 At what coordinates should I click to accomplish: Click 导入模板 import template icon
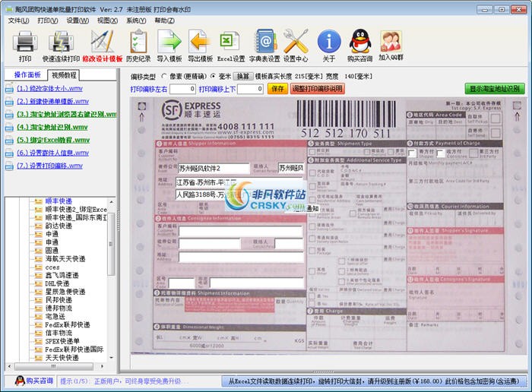[x=169, y=47]
